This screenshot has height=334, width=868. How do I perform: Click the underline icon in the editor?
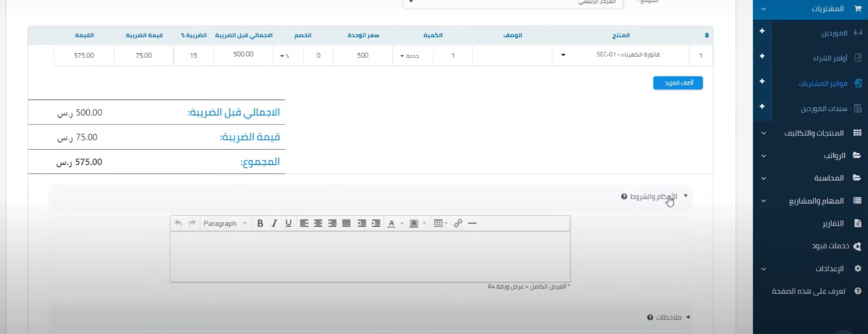[x=289, y=224]
